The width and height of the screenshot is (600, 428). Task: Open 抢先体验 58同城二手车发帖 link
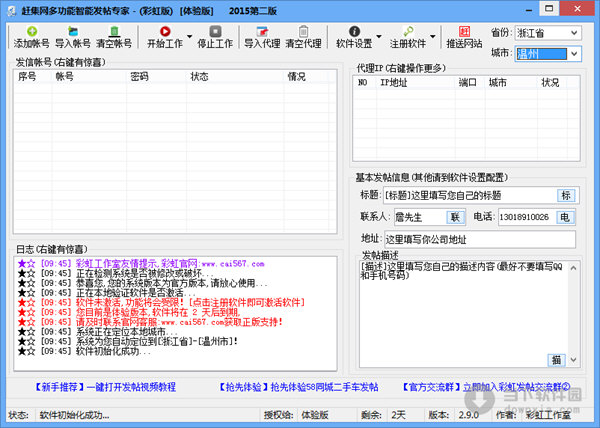pos(298,387)
